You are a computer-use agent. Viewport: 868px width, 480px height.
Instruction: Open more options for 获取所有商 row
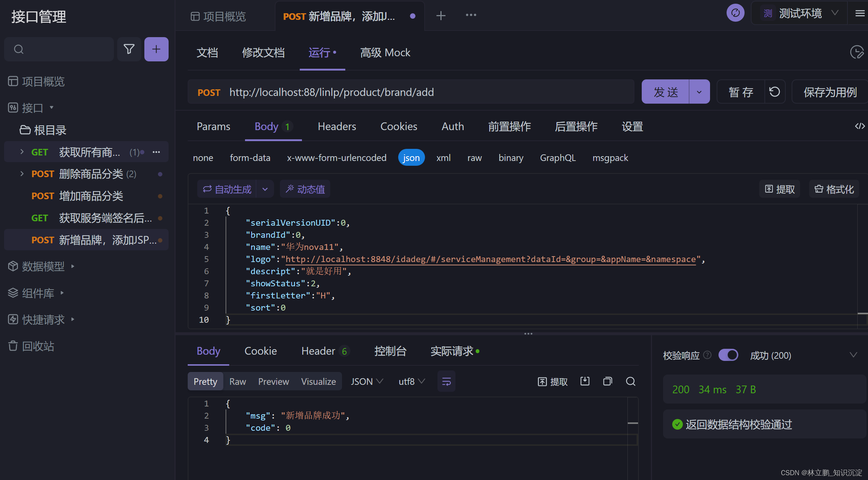pos(156,152)
